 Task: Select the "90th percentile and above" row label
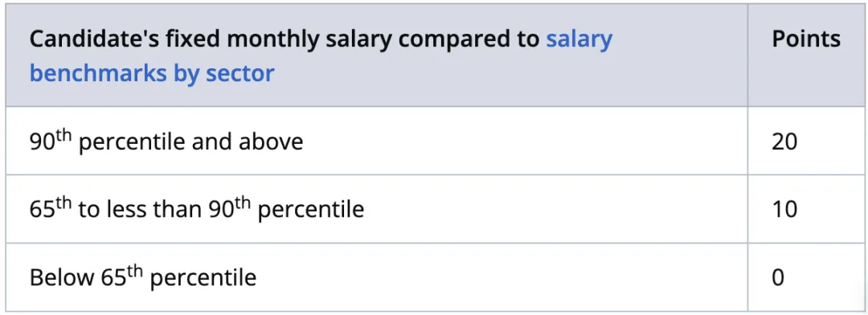click(x=166, y=141)
